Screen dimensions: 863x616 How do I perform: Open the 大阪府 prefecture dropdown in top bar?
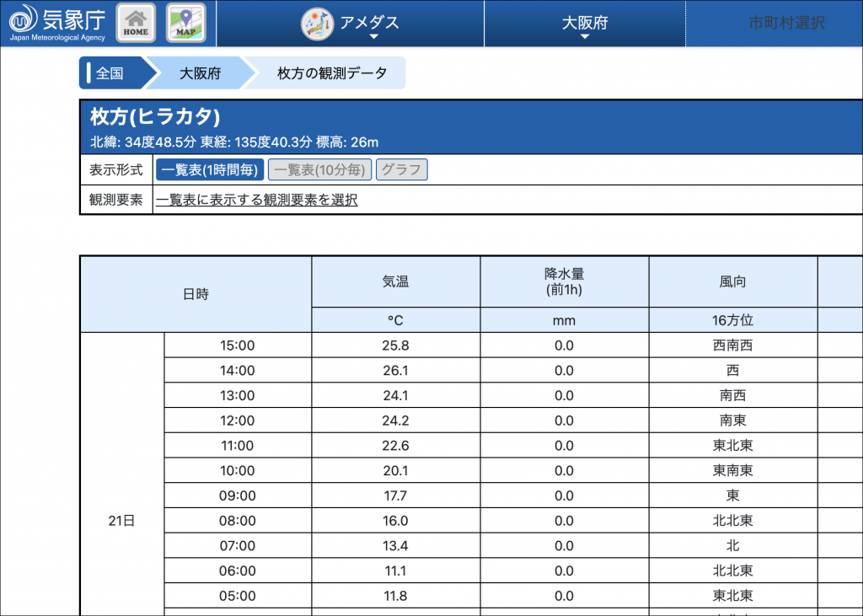coord(585,24)
